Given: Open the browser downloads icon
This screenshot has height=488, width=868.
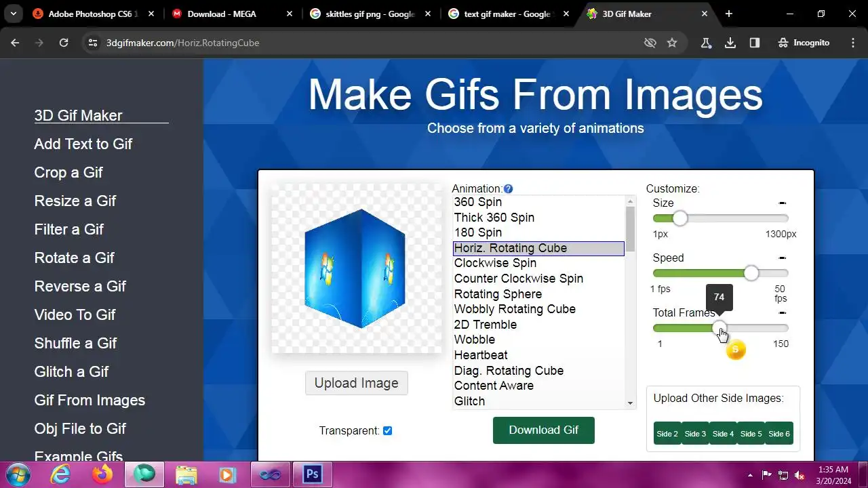Looking at the screenshot, I should click(x=730, y=43).
